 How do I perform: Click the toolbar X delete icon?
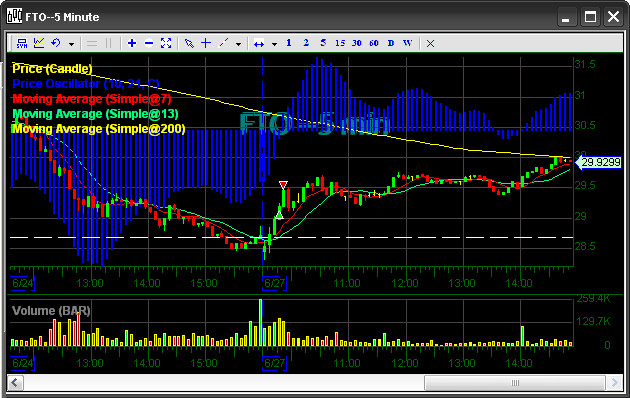pyautogui.click(x=430, y=43)
